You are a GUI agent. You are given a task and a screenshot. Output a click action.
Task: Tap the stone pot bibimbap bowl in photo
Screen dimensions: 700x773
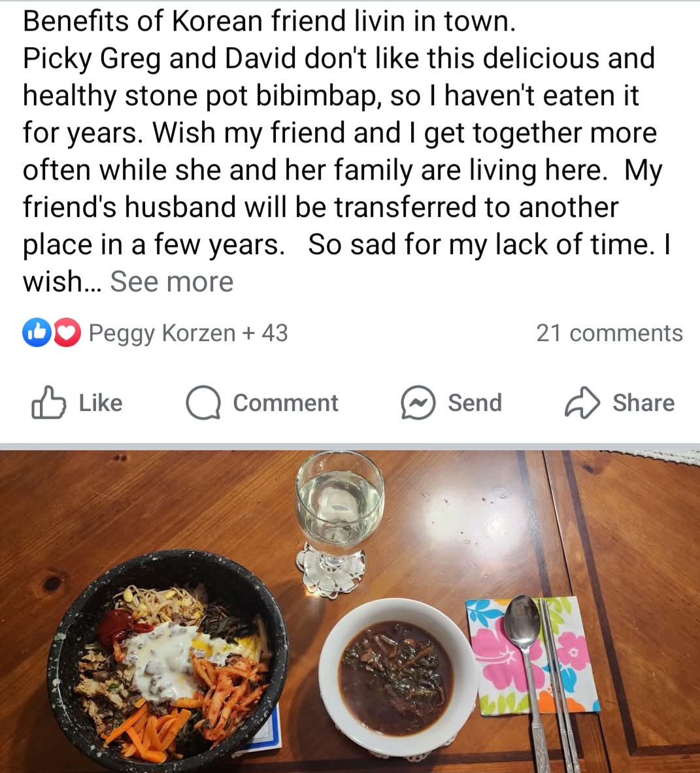point(167,661)
